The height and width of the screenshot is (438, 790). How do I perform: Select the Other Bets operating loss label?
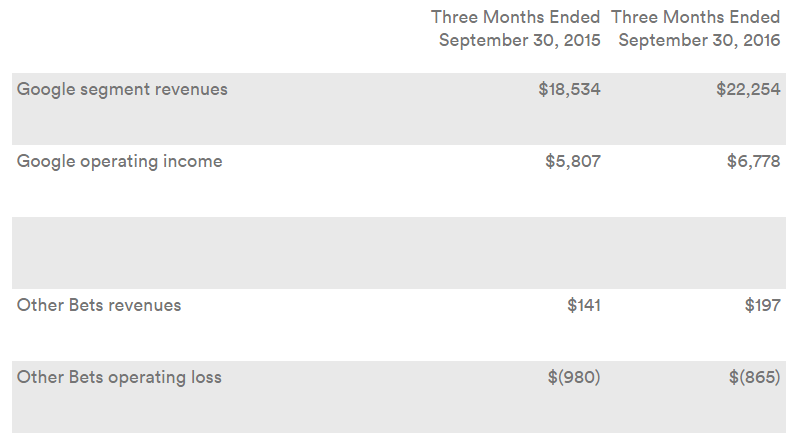tap(119, 378)
